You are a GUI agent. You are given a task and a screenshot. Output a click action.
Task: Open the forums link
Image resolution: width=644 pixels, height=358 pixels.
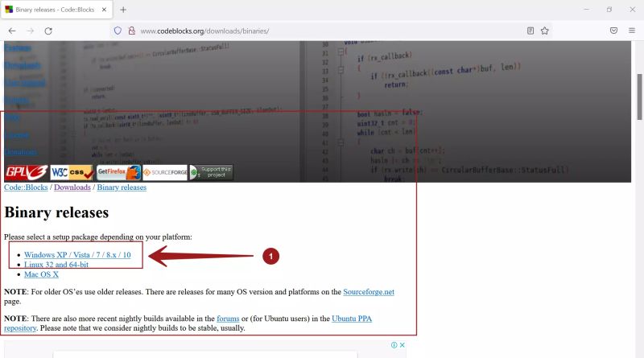228,319
